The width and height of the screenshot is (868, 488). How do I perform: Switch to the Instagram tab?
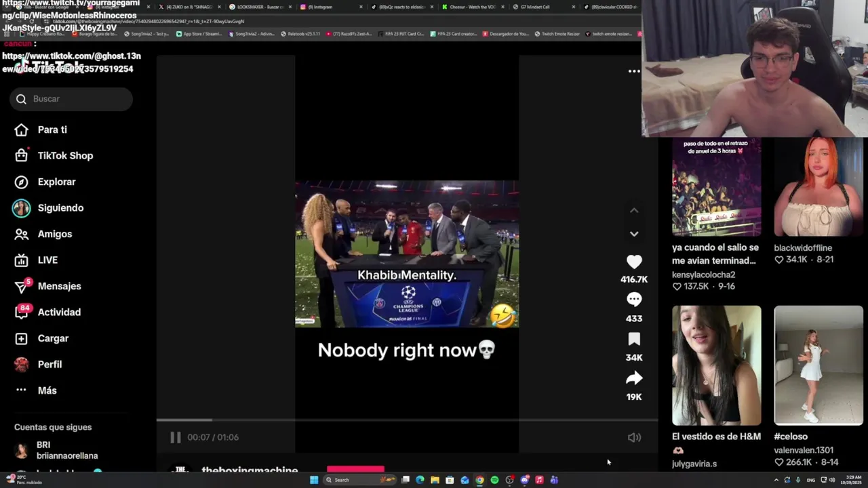point(330,7)
